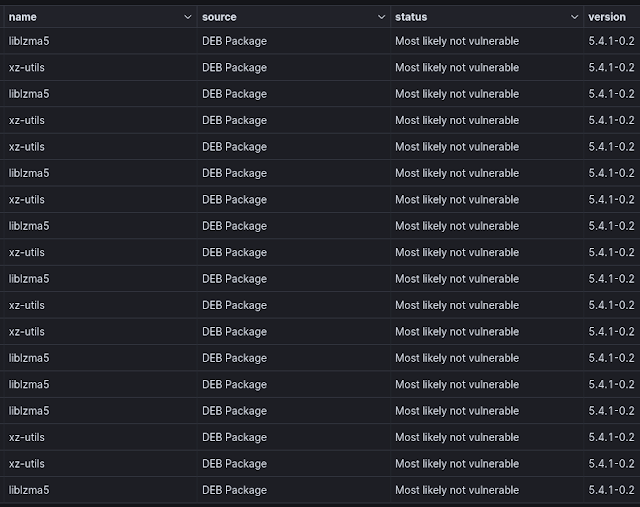Click the version cell in the last row
The image size is (640, 507).
612,490
